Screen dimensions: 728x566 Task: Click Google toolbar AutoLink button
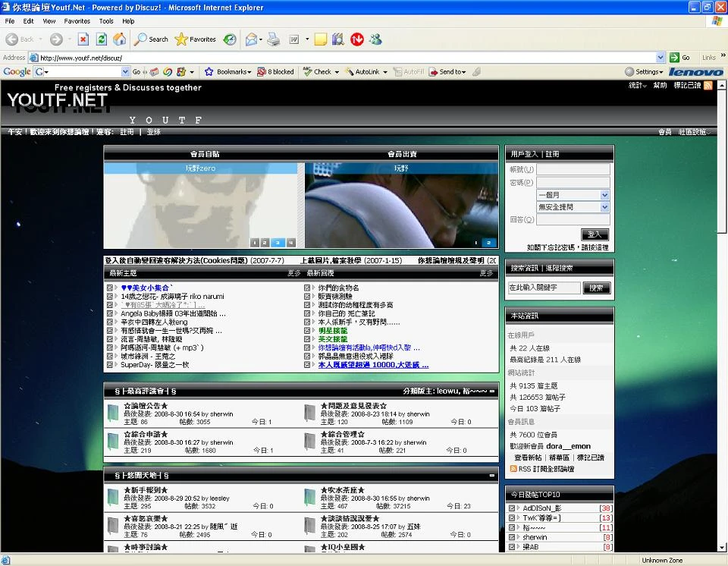click(366, 71)
